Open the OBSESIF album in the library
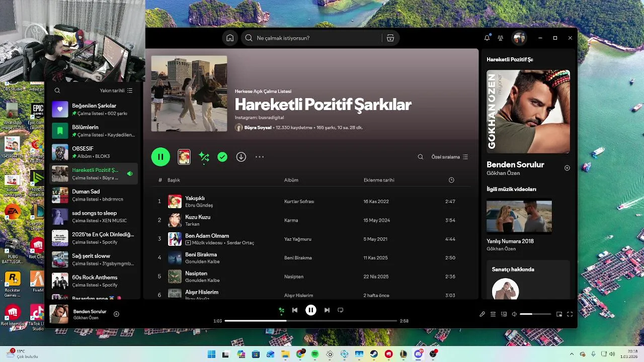Image resolution: width=644 pixels, height=362 pixels. pyautogui.click(x=94, y=152)
